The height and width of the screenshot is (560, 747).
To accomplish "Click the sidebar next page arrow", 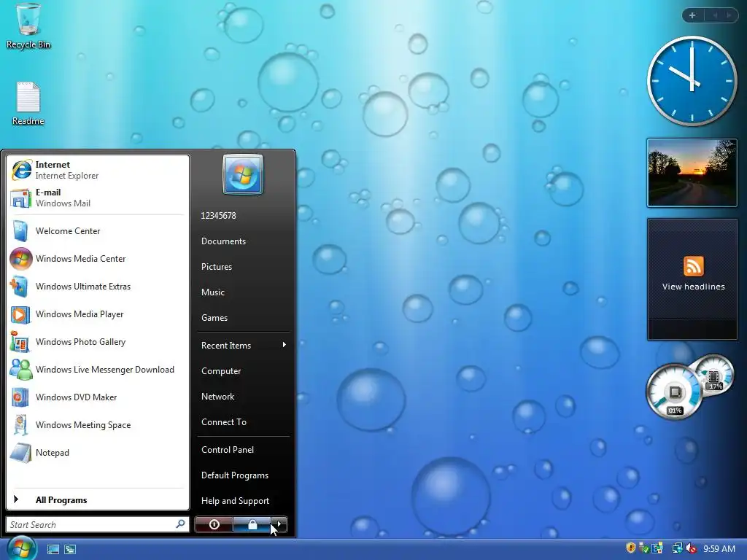I will [729, 15].
